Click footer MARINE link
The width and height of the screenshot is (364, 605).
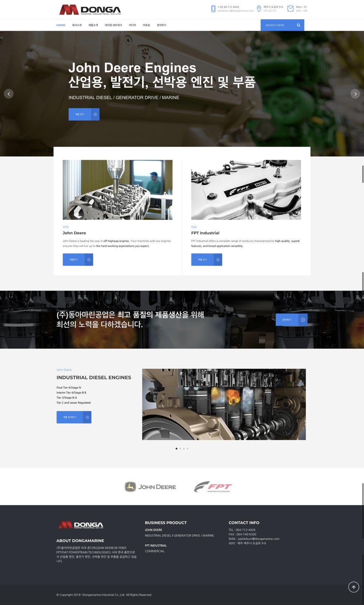[x=208, y=536]
